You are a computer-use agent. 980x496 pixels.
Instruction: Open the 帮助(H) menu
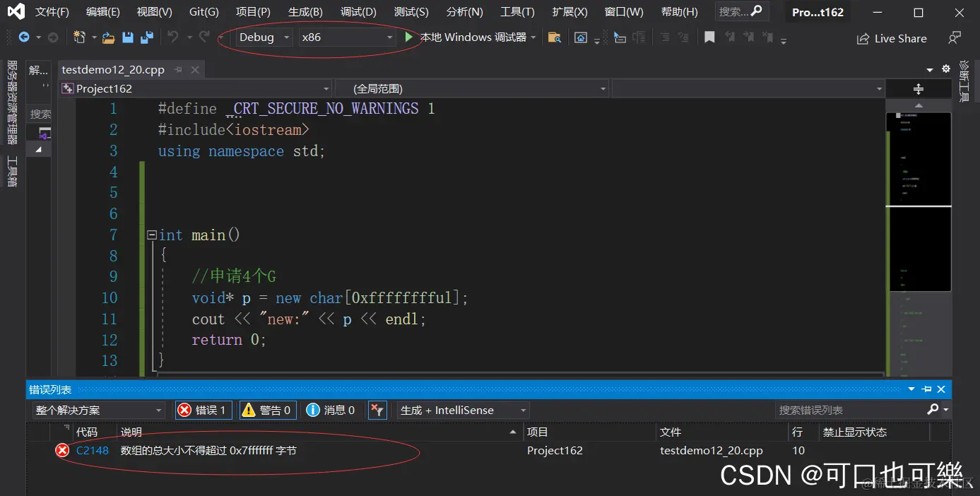679,12
